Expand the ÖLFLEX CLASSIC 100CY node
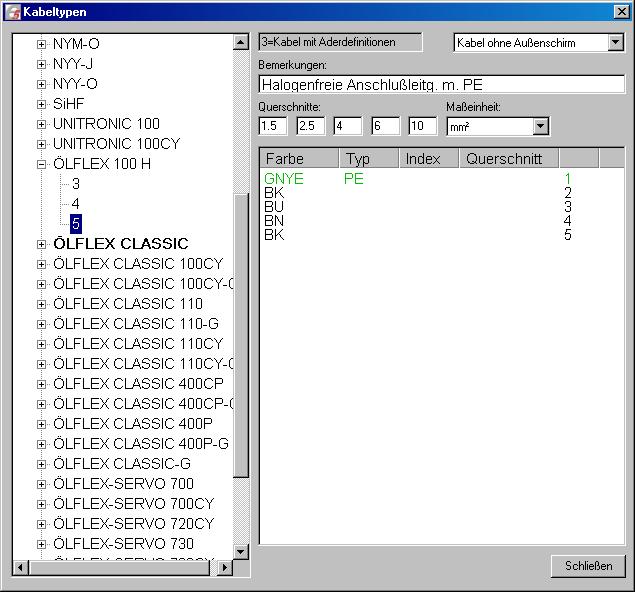The height and width of the screenshot is (592, 635). tap(41, 264)
